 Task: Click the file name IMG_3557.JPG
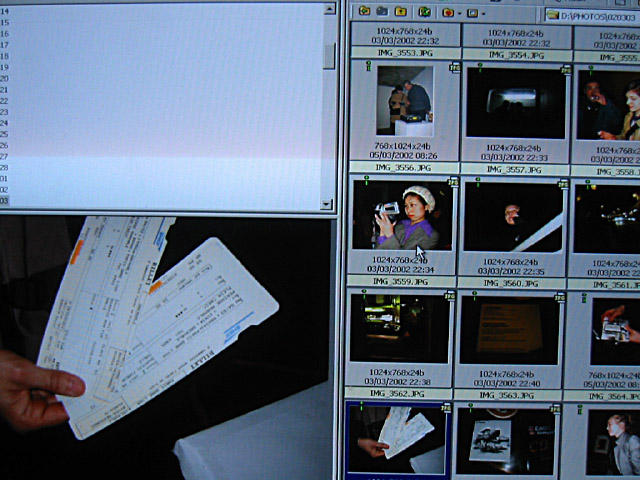514,169
